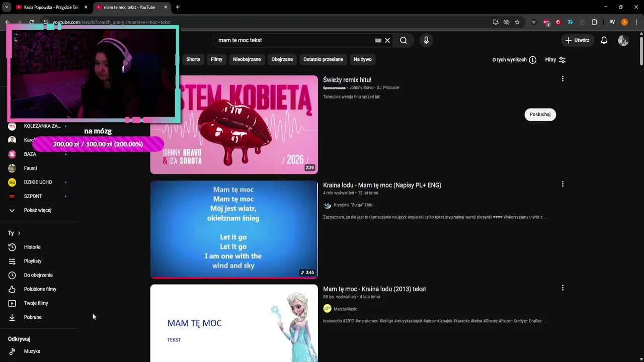Close the mam te moc tekst tab
Viewport: 644px width, 362px height.
[x=166, y=8]
